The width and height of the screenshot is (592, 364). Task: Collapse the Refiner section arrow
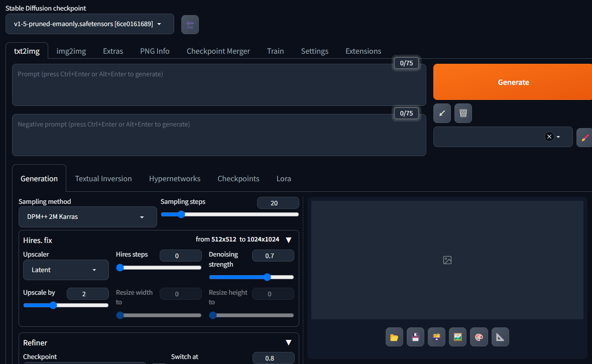point(288,342)
